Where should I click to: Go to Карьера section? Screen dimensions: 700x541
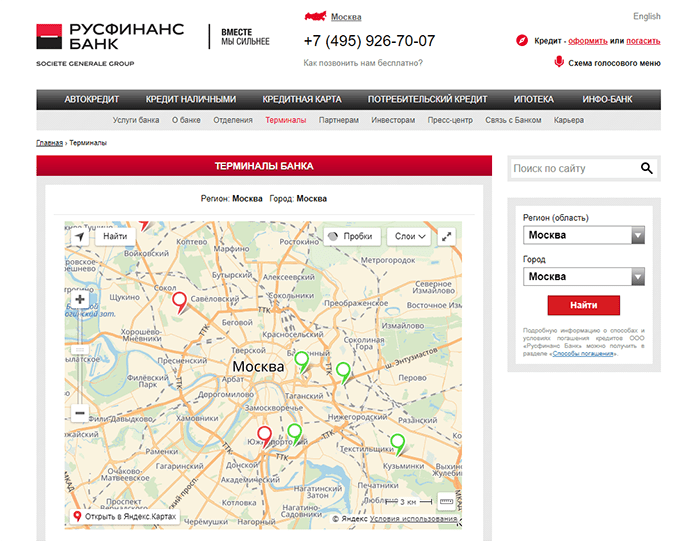569,120
